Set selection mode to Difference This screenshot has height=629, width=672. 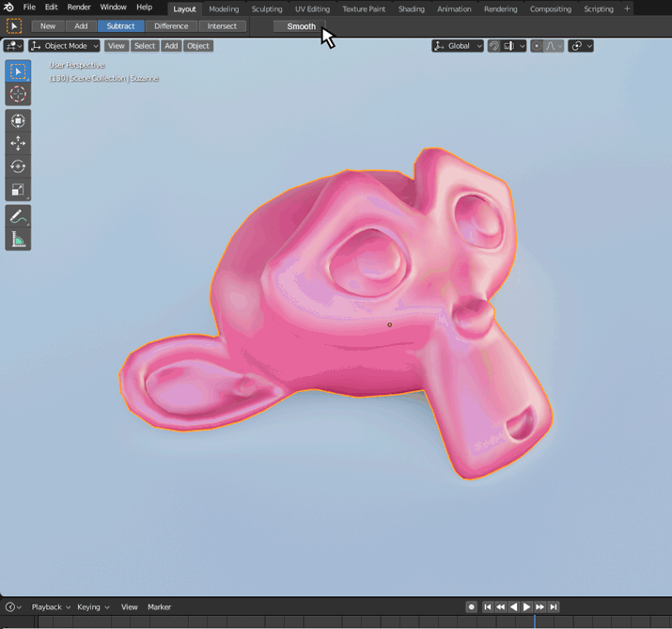click(x=171, y=26)
